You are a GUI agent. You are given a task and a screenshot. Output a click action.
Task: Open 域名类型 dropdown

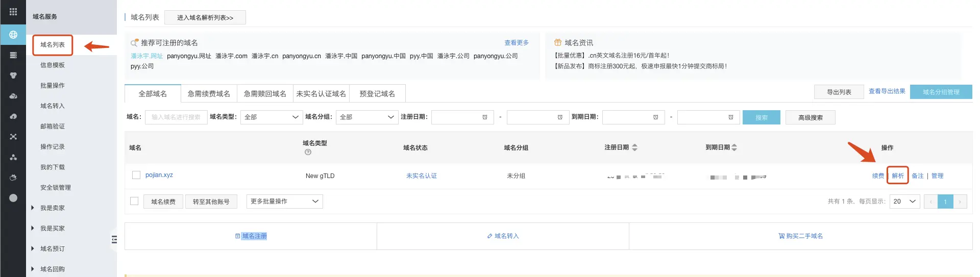272,117
